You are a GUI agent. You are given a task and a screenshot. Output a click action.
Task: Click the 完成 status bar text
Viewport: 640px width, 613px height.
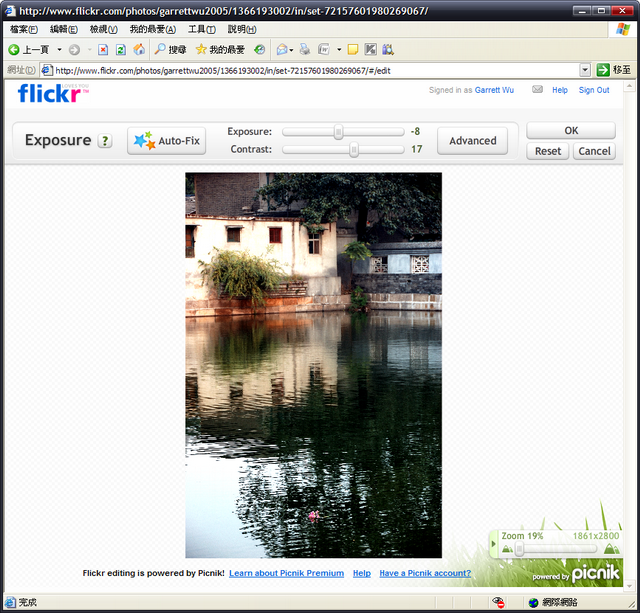coord(28,602)
